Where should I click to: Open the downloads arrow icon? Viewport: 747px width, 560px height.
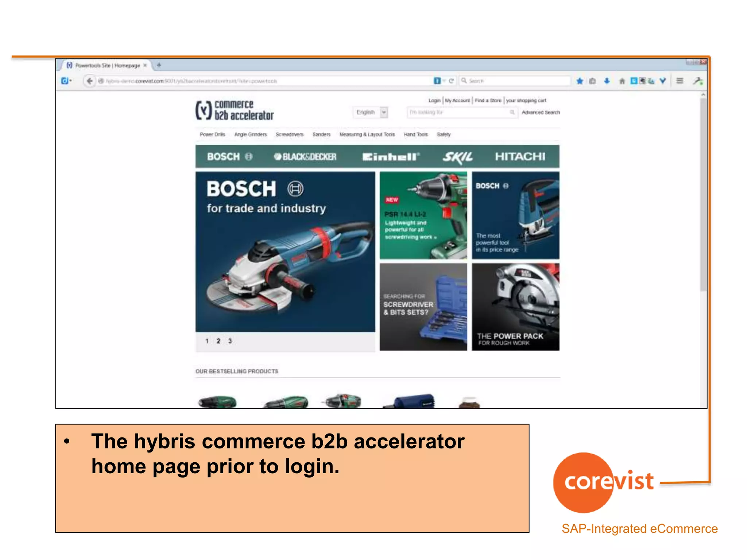click(607, 81)
